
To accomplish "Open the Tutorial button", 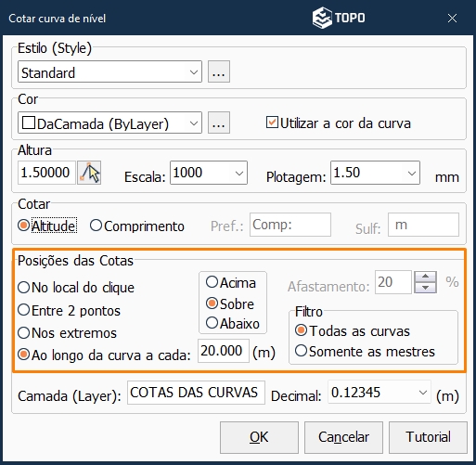I will [428, 437].
